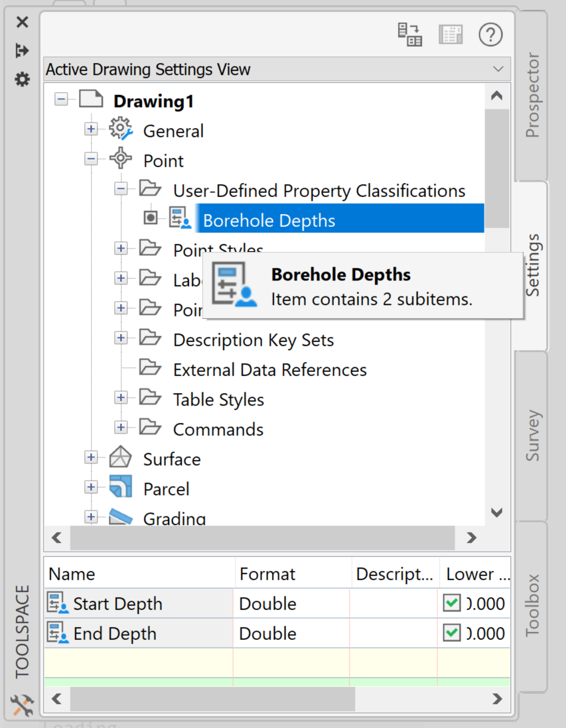Click the External Data References folder icon

pyautogui.click(x=150, y=367)
